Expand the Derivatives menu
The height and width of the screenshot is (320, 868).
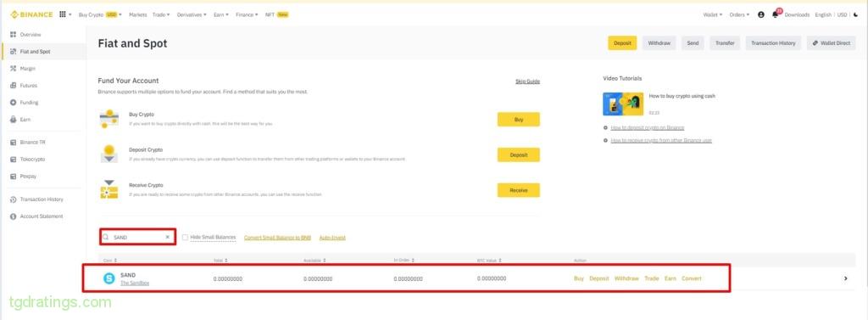pyautogui.click(x=192, y=15)
